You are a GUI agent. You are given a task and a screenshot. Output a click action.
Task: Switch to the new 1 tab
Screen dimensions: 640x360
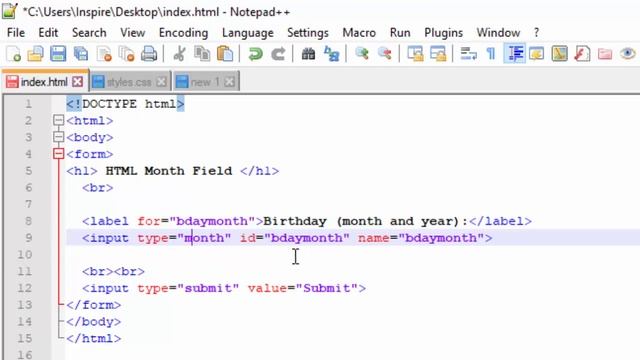pos(205,82)
